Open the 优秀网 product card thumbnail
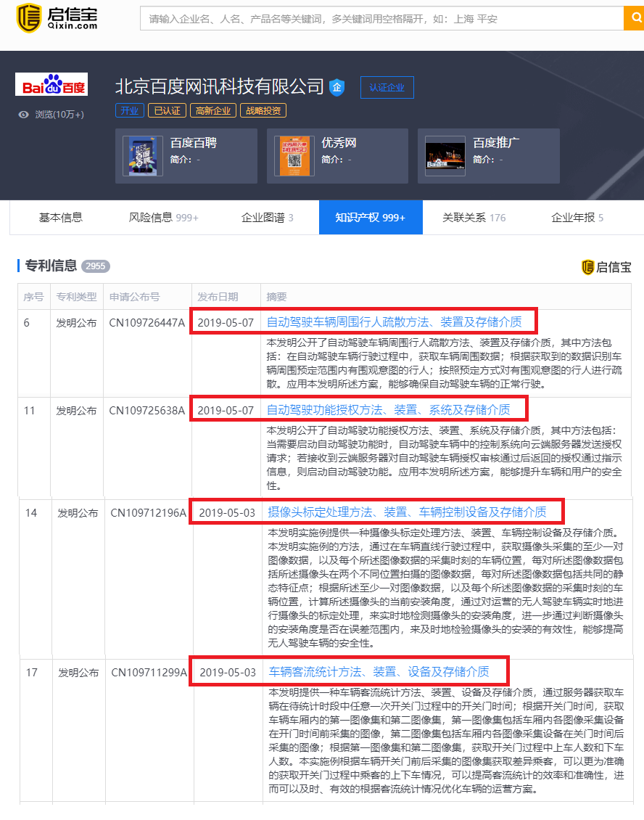Screen dimensions: 644x820 294,156
